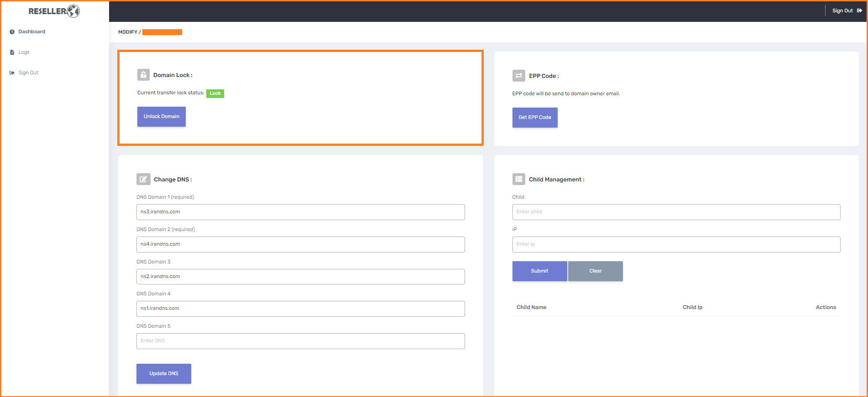Click the Logs document icon in sidebar
The height and width of the screenshot is (397, 868).
click(12, 52)
